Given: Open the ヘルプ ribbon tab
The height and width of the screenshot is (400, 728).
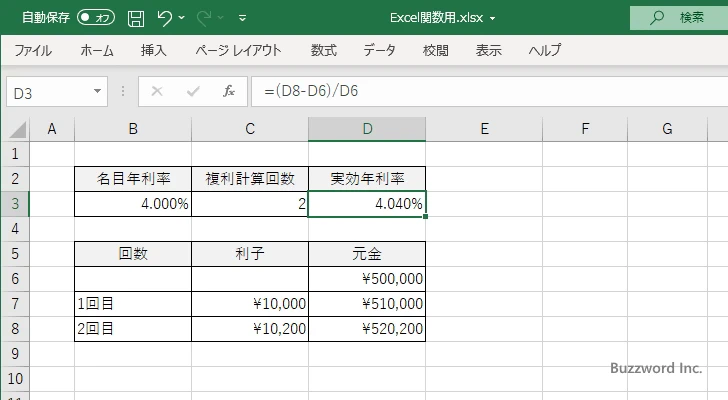Looking at the screenshot, I should coord(545,50).
